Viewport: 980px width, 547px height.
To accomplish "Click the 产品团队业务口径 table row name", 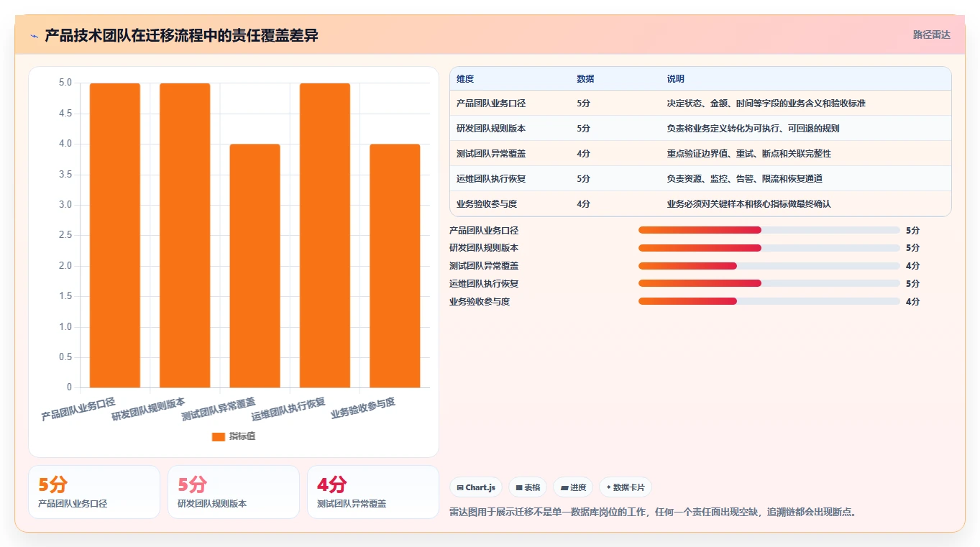I will click(491, 104).
